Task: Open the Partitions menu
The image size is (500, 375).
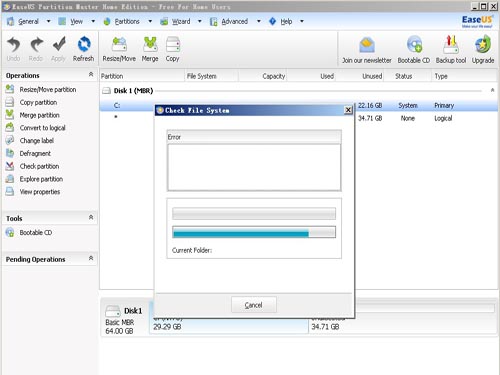Action: [x=127, y=21]
